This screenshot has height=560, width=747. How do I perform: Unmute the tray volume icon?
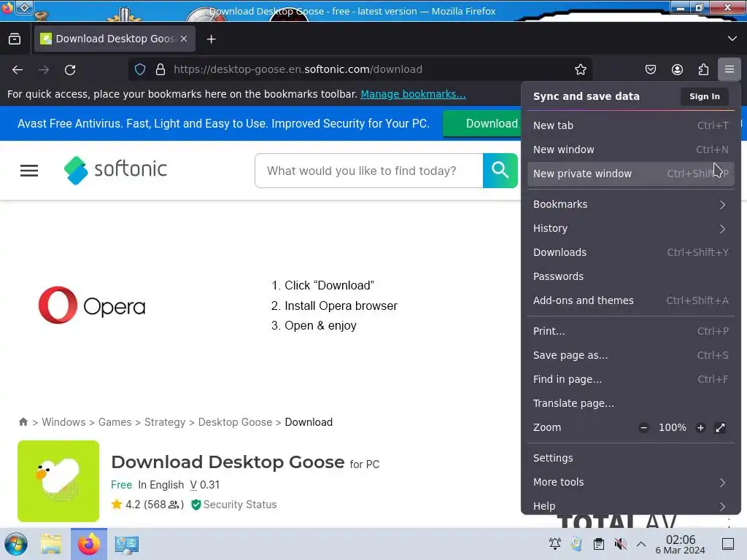pos(620,544)
